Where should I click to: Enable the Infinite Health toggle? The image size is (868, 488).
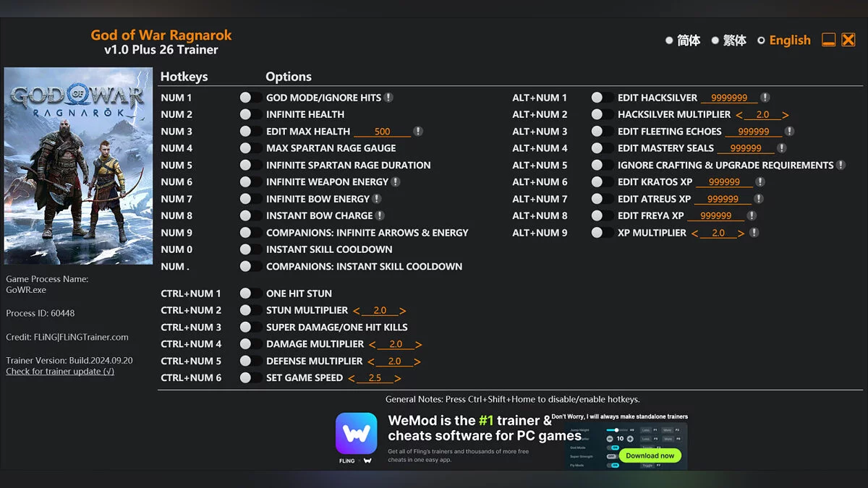click(x=250, y=114)
